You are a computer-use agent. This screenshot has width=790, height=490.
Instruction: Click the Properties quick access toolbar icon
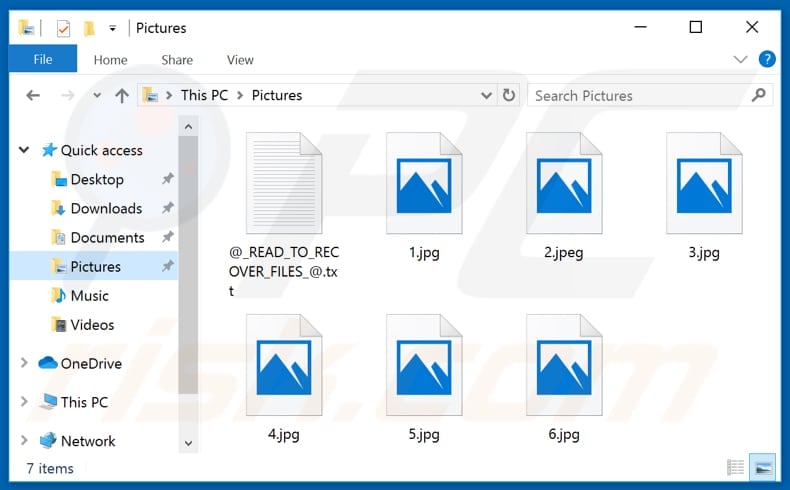63,28
